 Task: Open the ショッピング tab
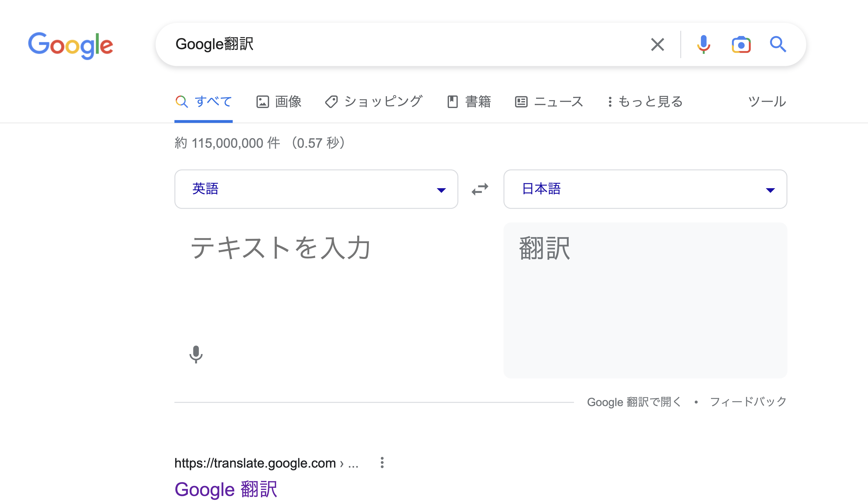point(374,102)
